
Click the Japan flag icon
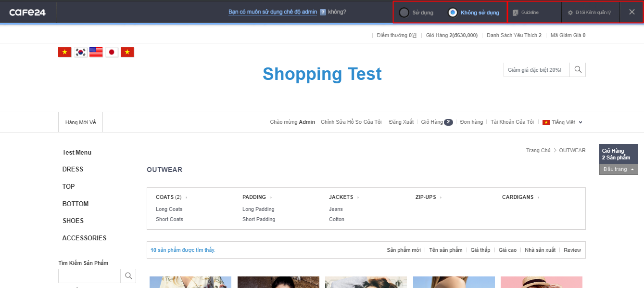(112, 52)
